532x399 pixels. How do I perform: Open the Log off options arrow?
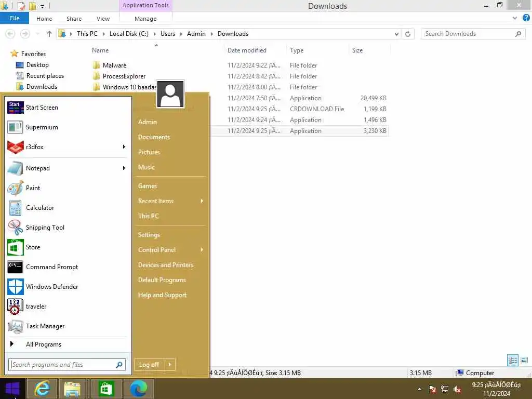coord(170,365)
